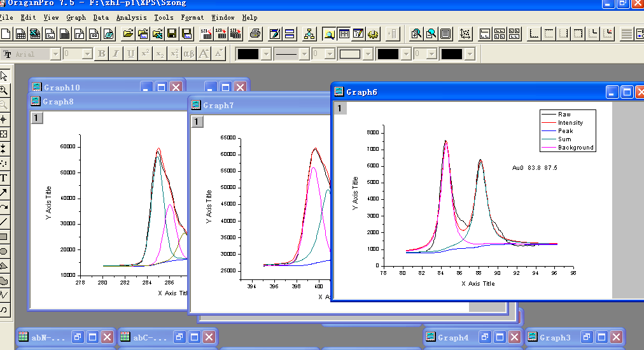The height and width of the screenshot is (350, 644).
Task: Select the Data Reader tool
Action: tap(4, 134)
